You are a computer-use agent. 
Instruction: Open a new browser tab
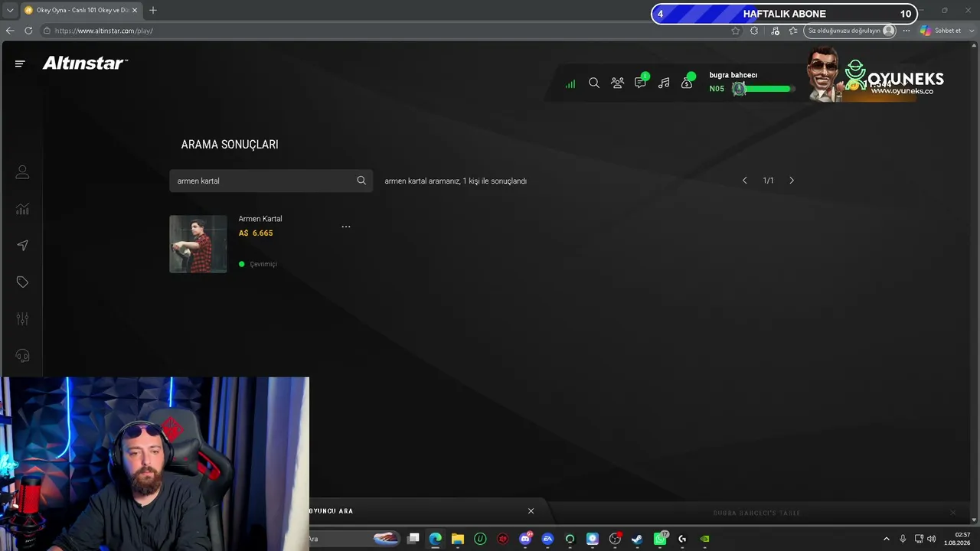point(153,10)
